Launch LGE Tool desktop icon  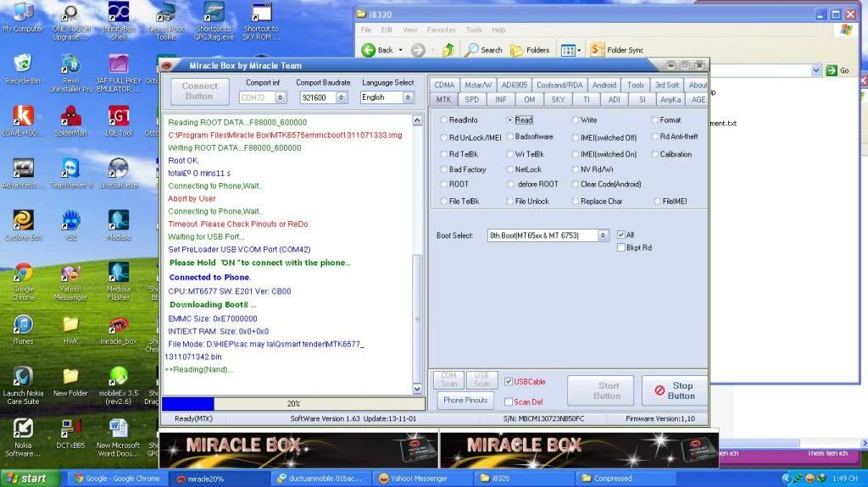119,121
